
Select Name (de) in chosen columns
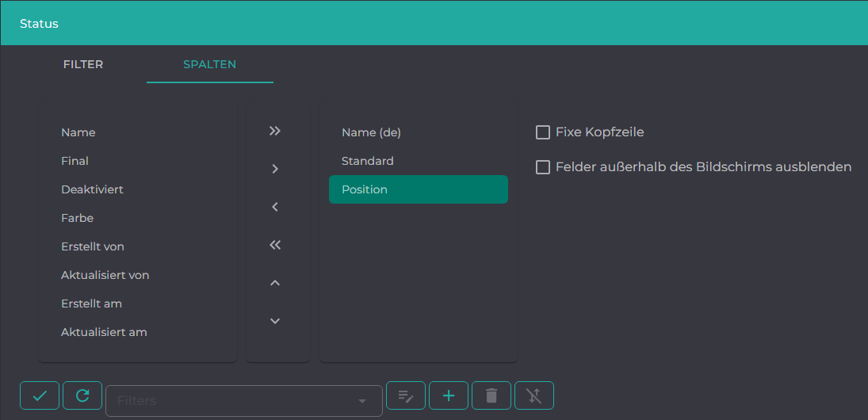pos(419,133)
